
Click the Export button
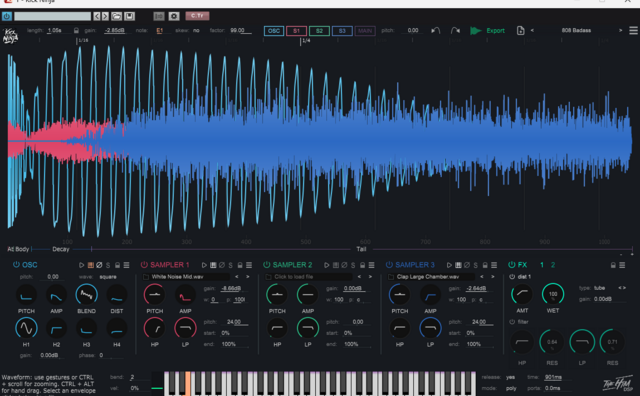(x=487, y=31)
